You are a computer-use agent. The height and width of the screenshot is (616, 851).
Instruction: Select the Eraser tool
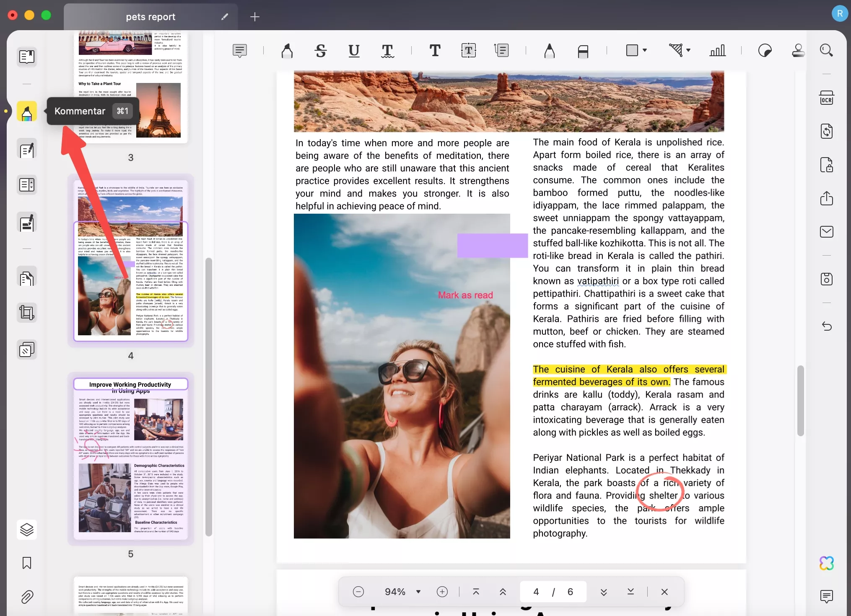click(583, 51)
